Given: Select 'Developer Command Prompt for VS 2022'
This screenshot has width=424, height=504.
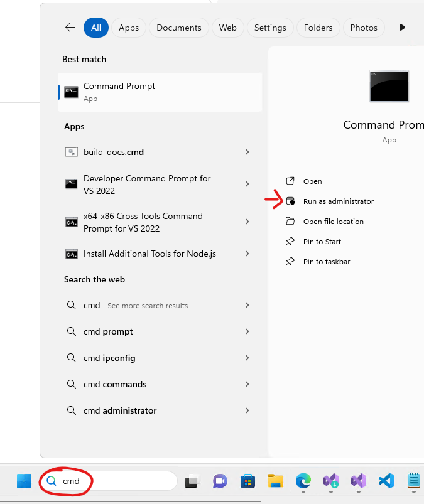Looking at the screenshot, I should click(147, 185).
